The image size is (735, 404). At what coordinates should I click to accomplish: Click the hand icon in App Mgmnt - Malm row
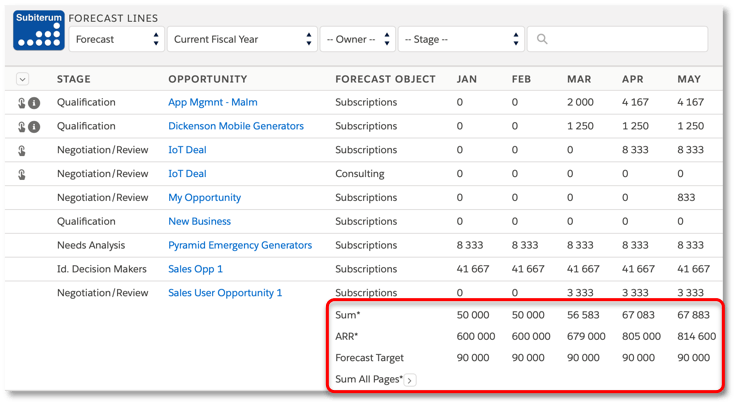pyautogui.click(x=22, y=103)
